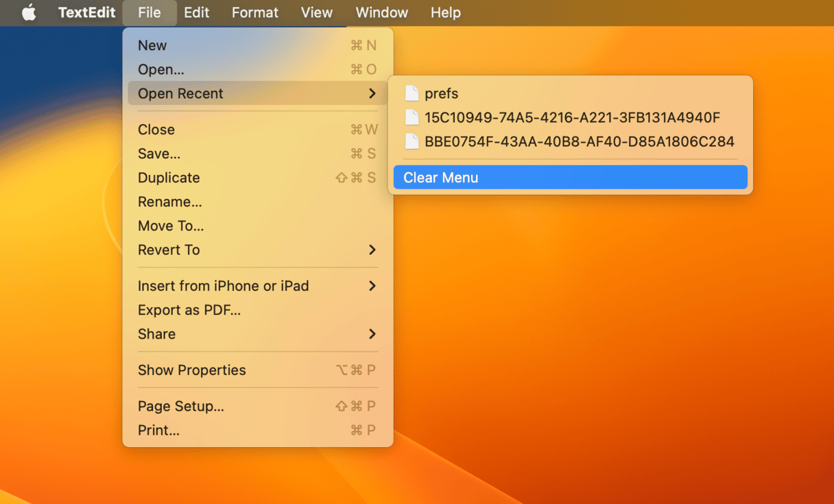Expand the Insert from iPhone or iPad arrow
Image resolution: width=834 pixels, height=504 pixels.
tap(372, 286)
